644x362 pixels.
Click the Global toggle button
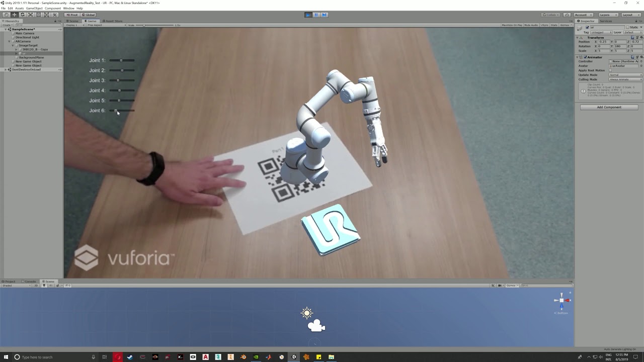pos(88,15)
